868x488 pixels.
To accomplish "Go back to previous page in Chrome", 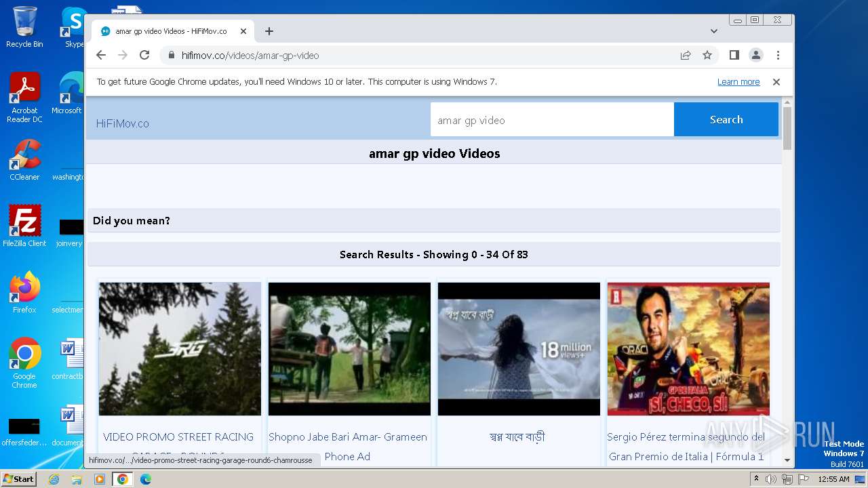I will click(101, 55).
